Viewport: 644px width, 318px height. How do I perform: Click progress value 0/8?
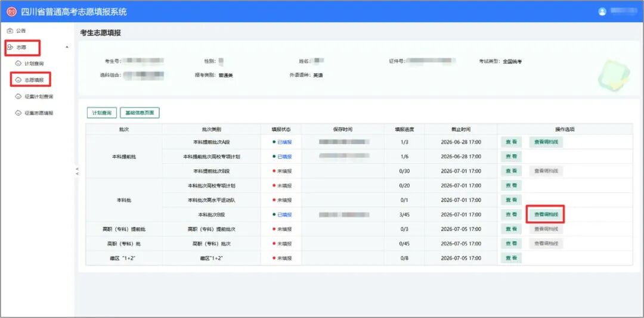pyautogui.click(x=404, y=258)
